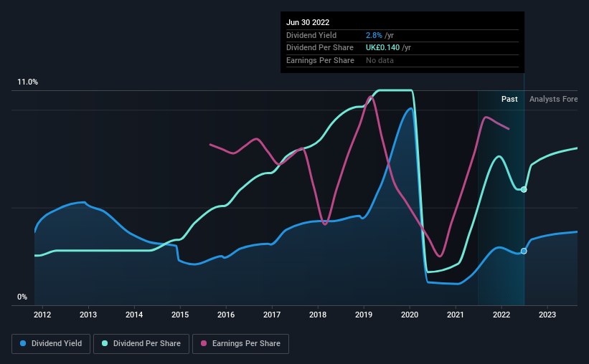This screenshot has height=364, width=589.
Task: Click the blue Dividend Yield data point marker
Action: tap(524, 251)
